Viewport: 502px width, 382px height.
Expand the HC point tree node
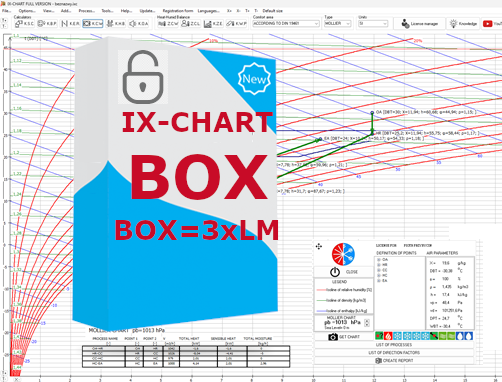click(x=379, y=275)
